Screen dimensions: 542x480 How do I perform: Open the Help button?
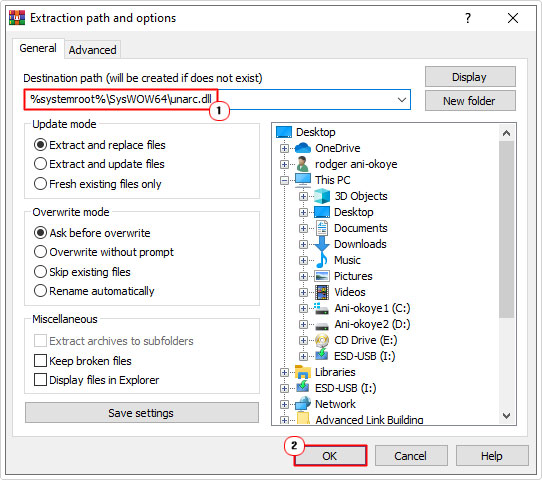(492, 456)
